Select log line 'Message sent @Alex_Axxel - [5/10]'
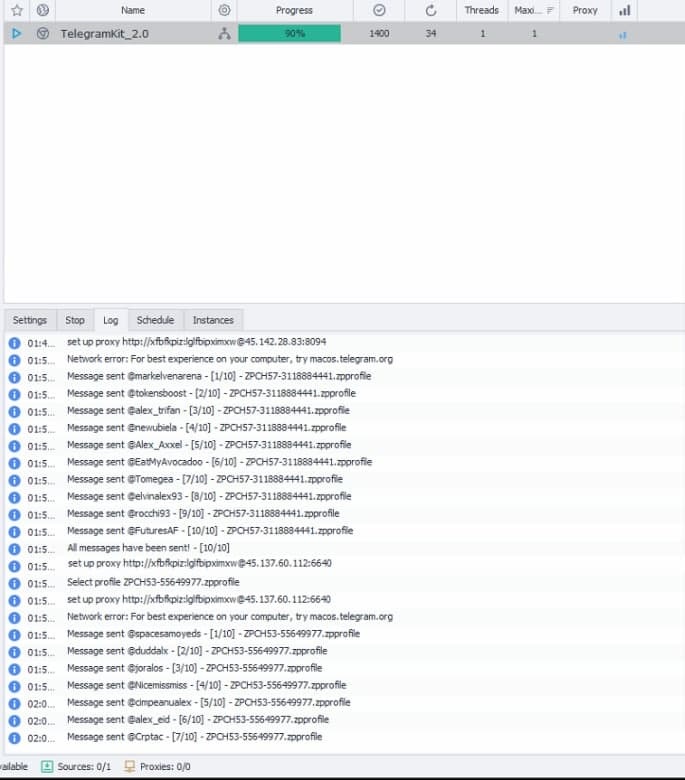The width and height of the screenshot is (685, 780). (209, 445)
